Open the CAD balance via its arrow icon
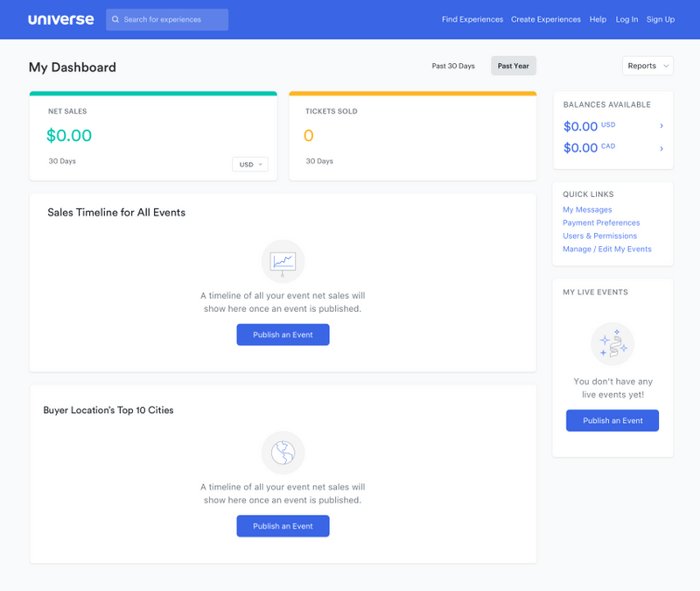The height and width of the screenshot is (591, 700). coord(662,148)
